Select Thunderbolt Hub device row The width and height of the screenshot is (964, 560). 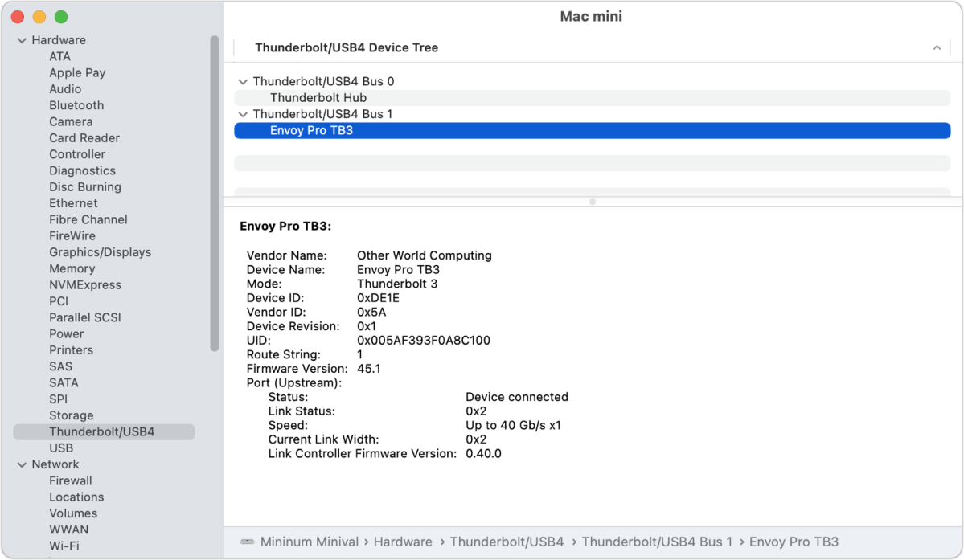point(592,98)
